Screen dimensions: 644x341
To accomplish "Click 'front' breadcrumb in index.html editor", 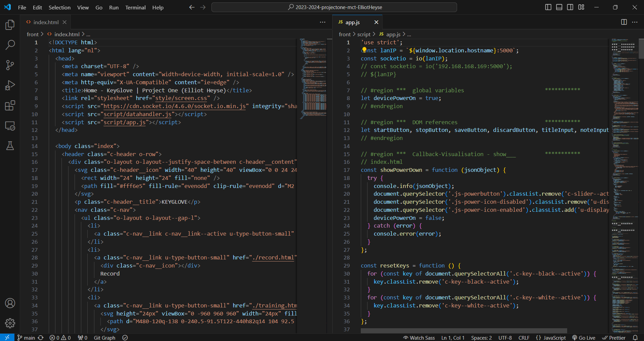I will [x=33, y=34].
